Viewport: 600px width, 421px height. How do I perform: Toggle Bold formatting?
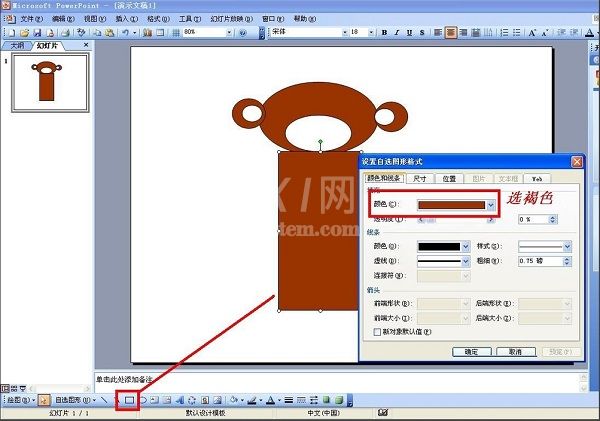coord(384,33)
